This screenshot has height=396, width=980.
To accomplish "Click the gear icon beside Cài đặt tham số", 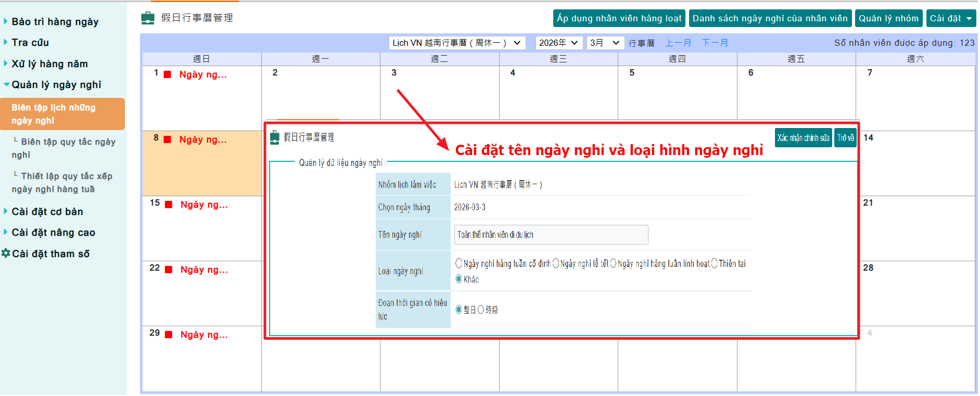I will [6, 253].
